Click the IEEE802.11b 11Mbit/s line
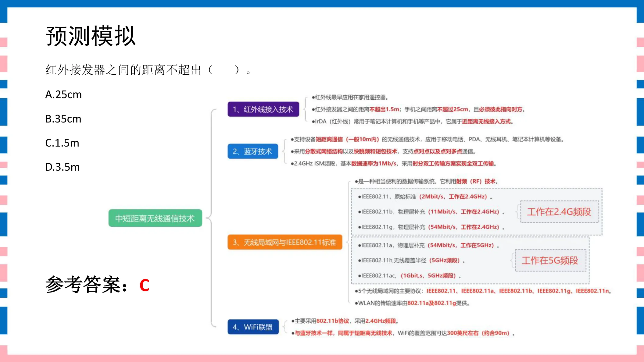This screenshot has width=644, height=362. [431, 212]
